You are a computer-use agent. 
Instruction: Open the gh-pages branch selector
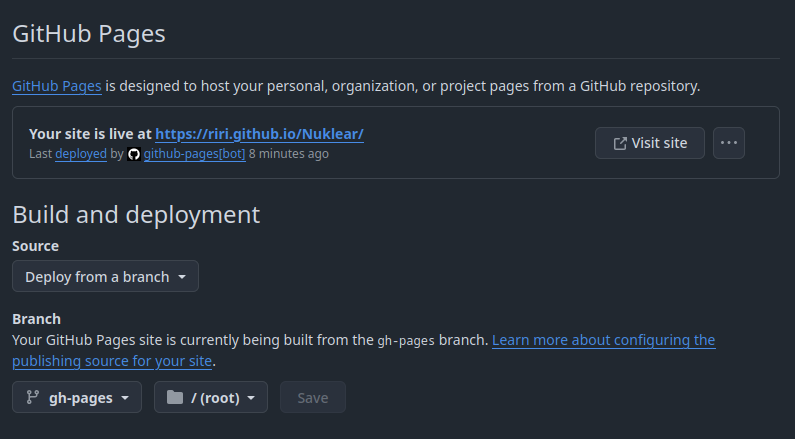[x=77, y=397]
